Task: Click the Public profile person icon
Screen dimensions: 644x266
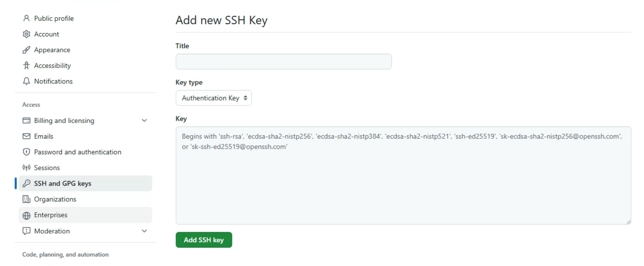Action: tap(26, 18)
